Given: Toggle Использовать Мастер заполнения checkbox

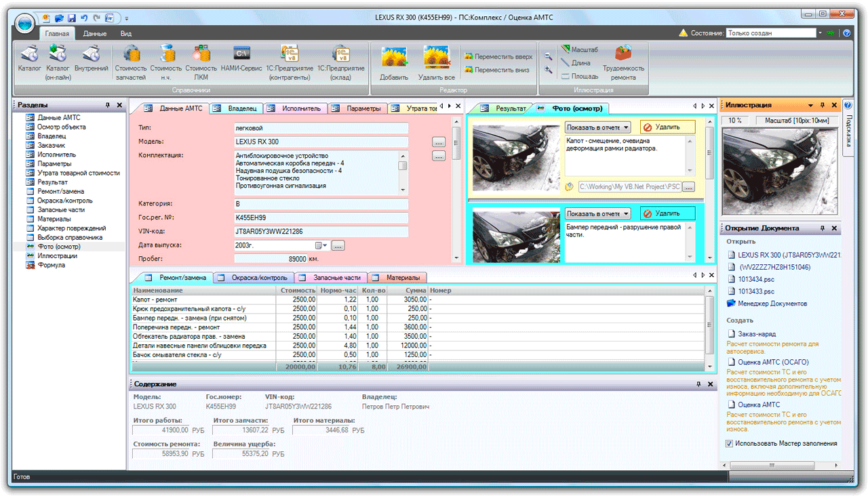Looking at the screenshot, I should tap(729, 444).
